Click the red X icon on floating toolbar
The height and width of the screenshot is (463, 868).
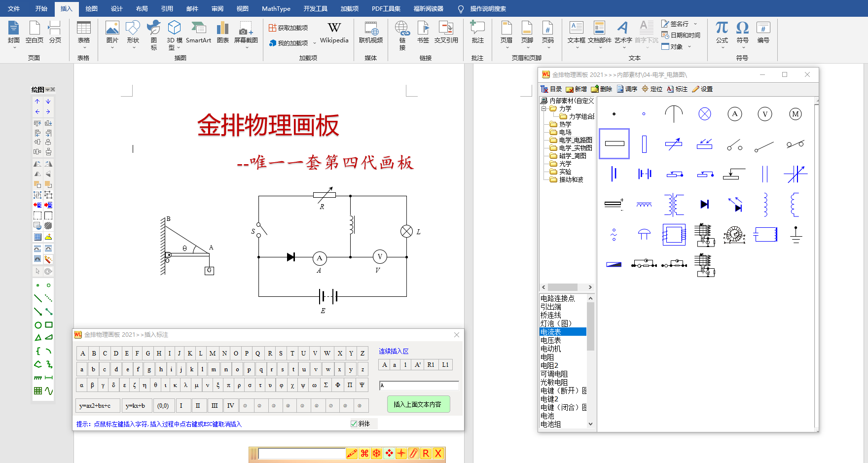[x=438, y=454]
